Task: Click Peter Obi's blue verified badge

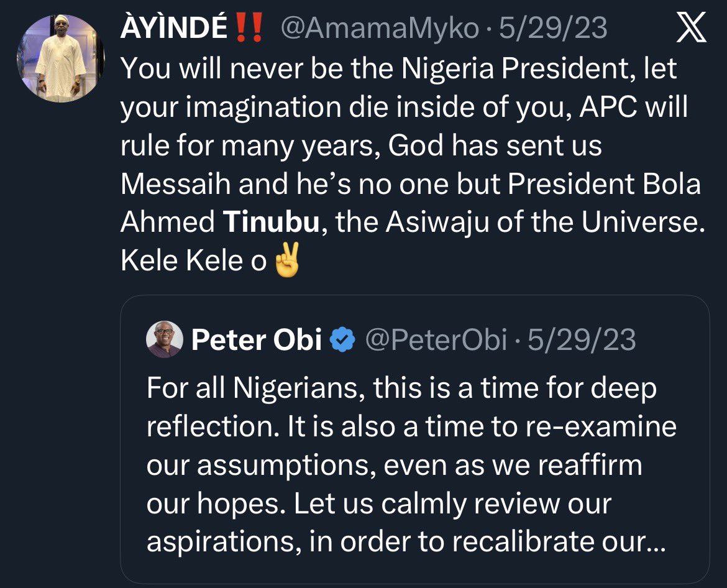Action: (x=342, y=340)
